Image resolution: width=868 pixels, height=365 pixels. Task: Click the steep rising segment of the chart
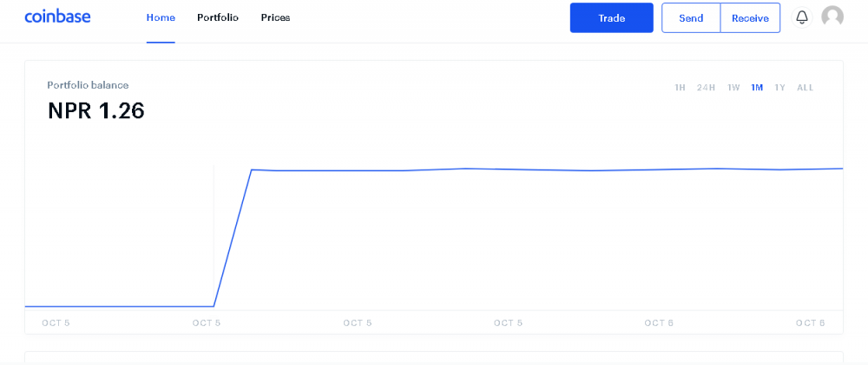pyautogui.click(x=233, y=238)
